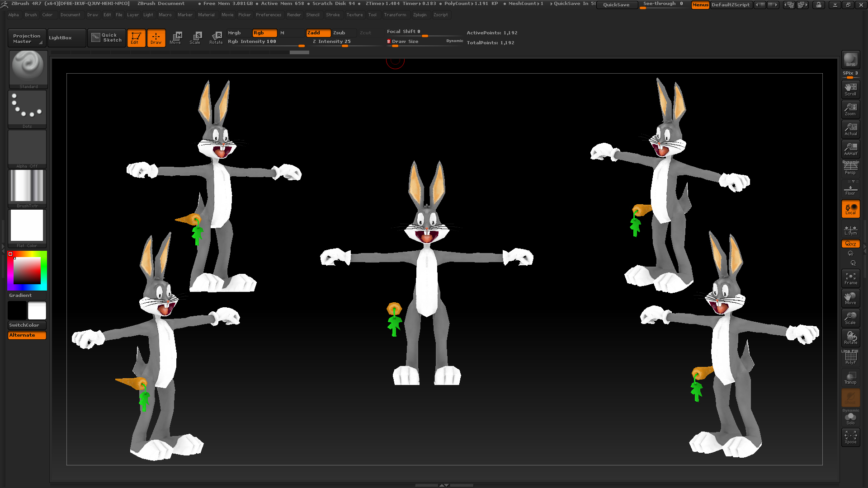The height and width of the screenshot is (488, 868).
Task: Toggle the Menus button
Action: point(700,5)
